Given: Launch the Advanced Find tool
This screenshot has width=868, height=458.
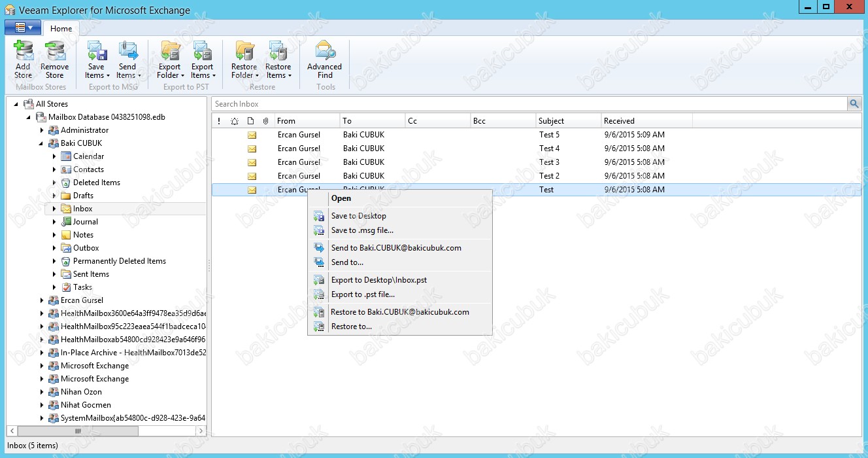Looking at the screenshot, I should [x=325, y=60].
